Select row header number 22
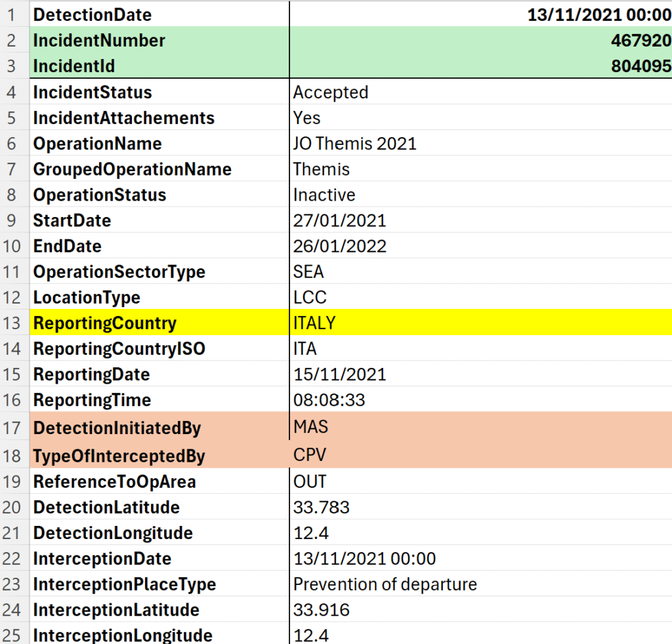672x644 pixels. (x=14, y=559)
